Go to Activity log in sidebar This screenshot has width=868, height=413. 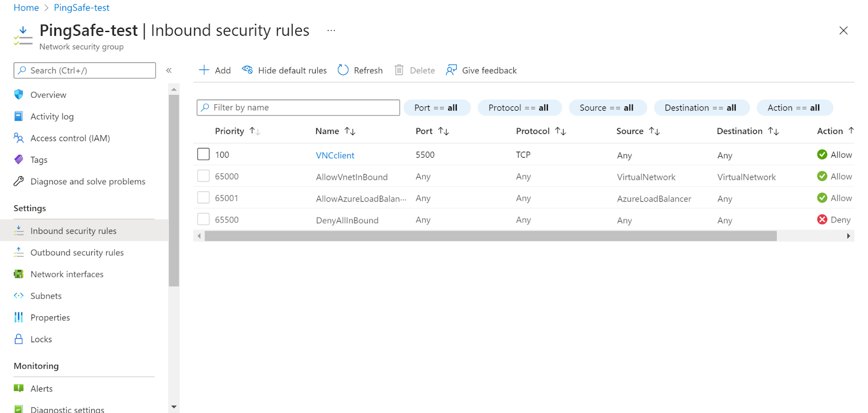click(52, 117)
